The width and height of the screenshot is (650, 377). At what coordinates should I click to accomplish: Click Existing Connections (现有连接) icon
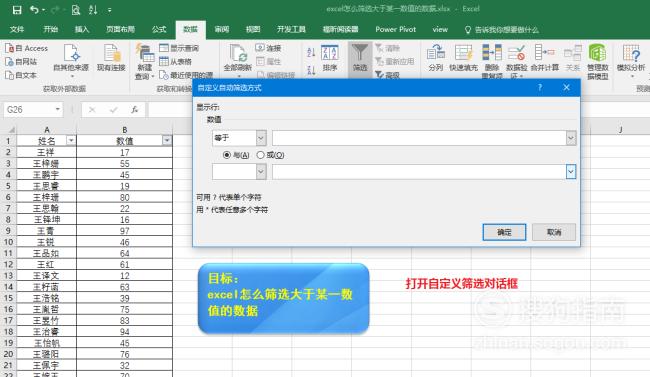pyautogui.click(x=111, y=58)
